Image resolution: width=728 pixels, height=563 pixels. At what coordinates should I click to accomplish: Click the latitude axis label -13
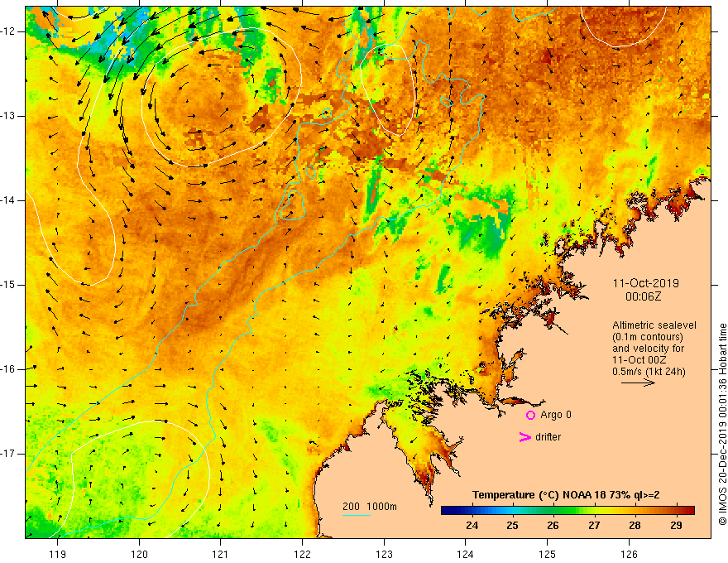(8, 116)
